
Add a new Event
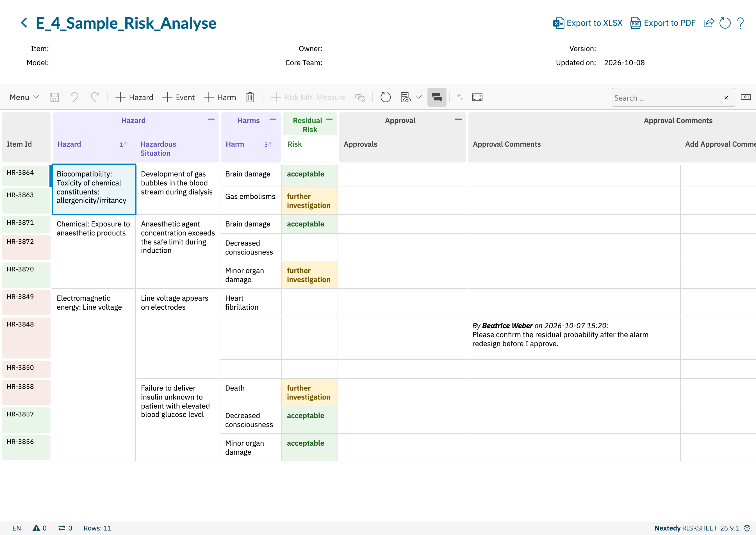(x=178, y=97)
